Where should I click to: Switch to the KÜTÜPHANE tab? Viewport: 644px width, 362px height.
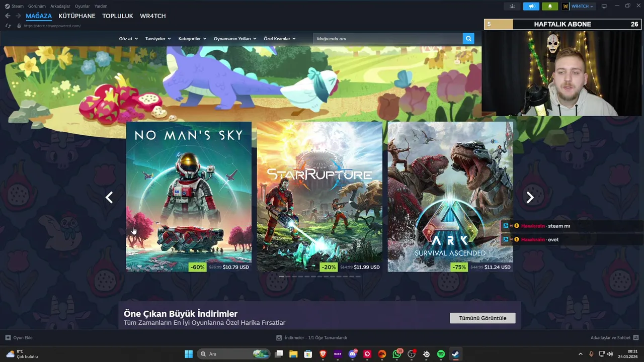point(77,16)
